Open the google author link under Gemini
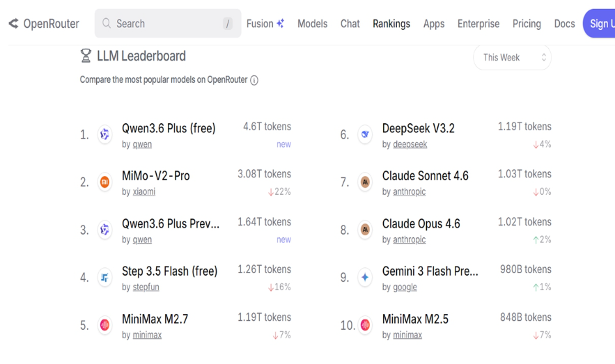Screen dimensions: 615x364 tap(405, 287)
